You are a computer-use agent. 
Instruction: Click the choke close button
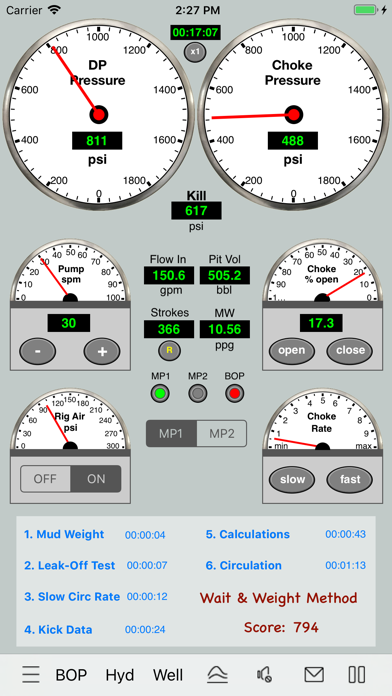pos(350,351)
